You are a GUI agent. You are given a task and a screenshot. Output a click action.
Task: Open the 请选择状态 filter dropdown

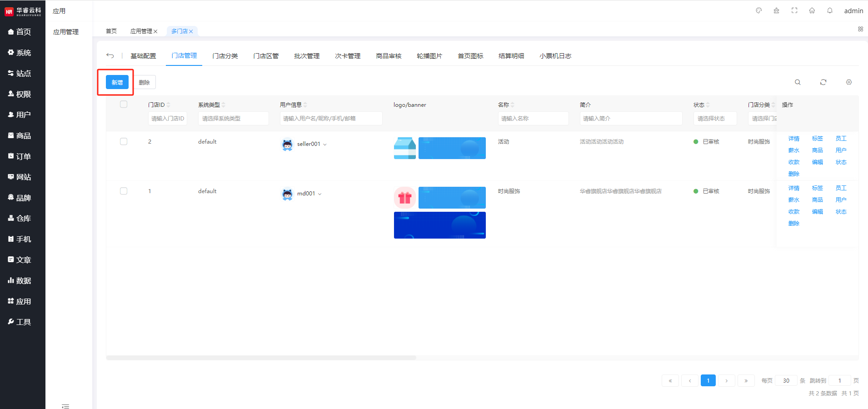pyautogui.click(x=714, y=119)
